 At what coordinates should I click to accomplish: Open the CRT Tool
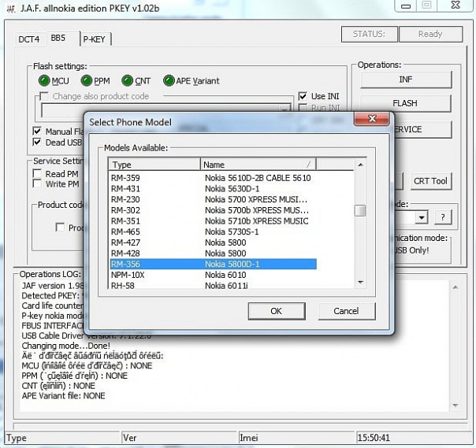tap(431, 181)
